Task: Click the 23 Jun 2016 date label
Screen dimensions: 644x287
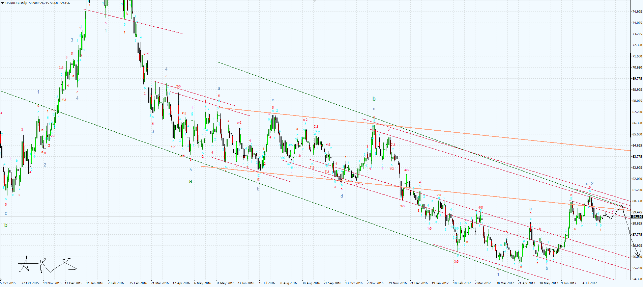Action: tap(246, 283)
